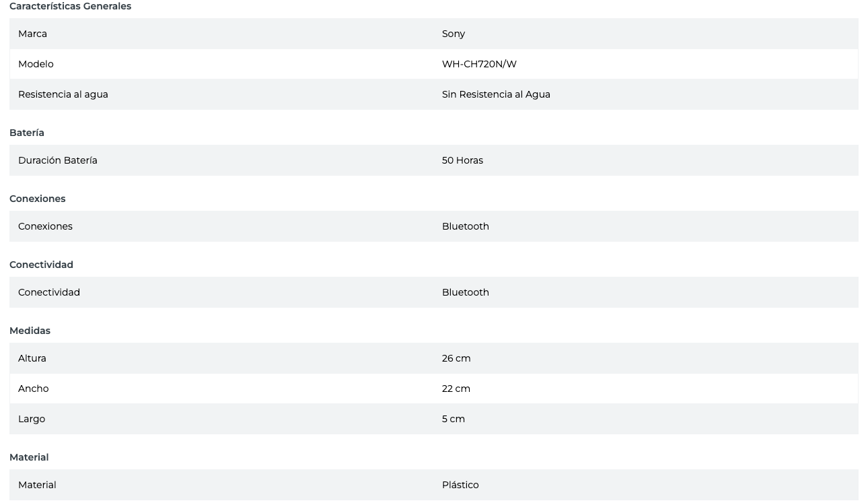Click the Resistencia al agua label
Viewport: 868px width, 503px height.
(63, 94)
